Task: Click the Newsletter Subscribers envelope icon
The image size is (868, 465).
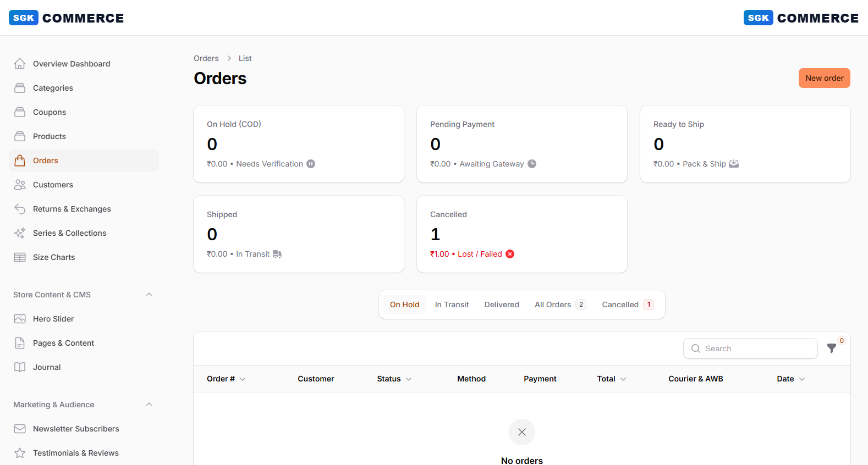Action: point(20,429)
